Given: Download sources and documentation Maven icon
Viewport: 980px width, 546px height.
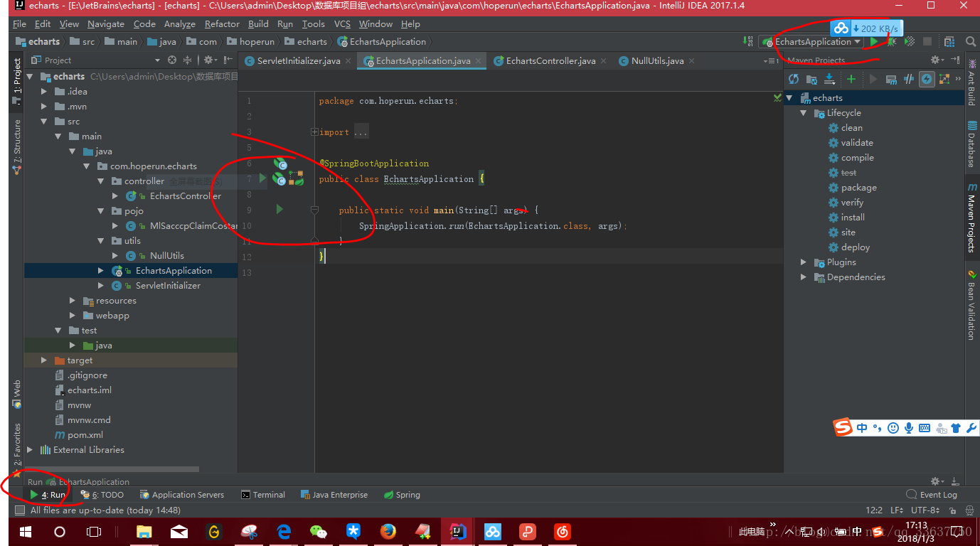Looking at the screenshot, I should (829, 79).
